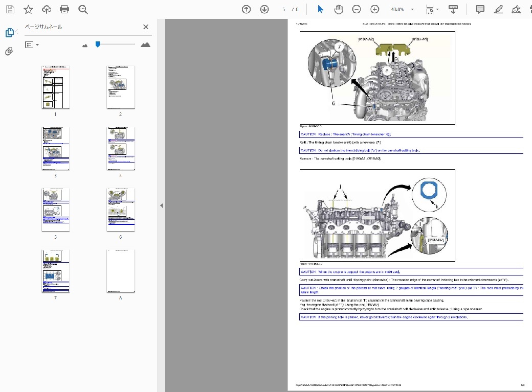Image resolution: width=532 pixels, height=392 pixels.
Task: Select page 8 thumbnail
Action: 121,271
